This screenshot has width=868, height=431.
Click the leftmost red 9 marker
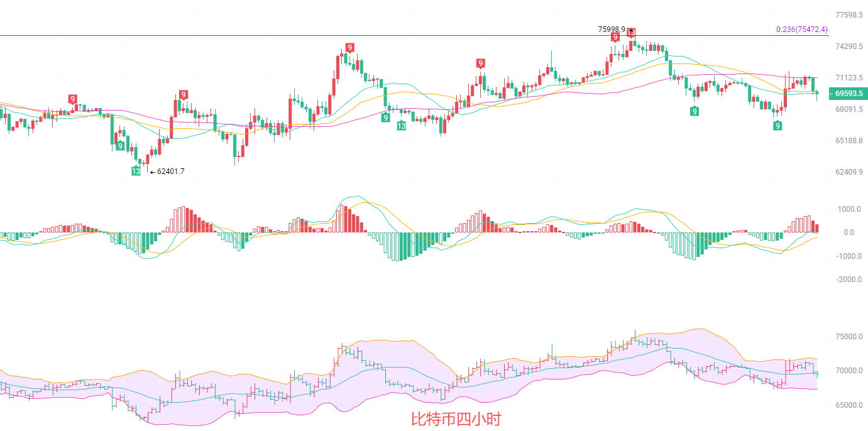pos(73,99)
